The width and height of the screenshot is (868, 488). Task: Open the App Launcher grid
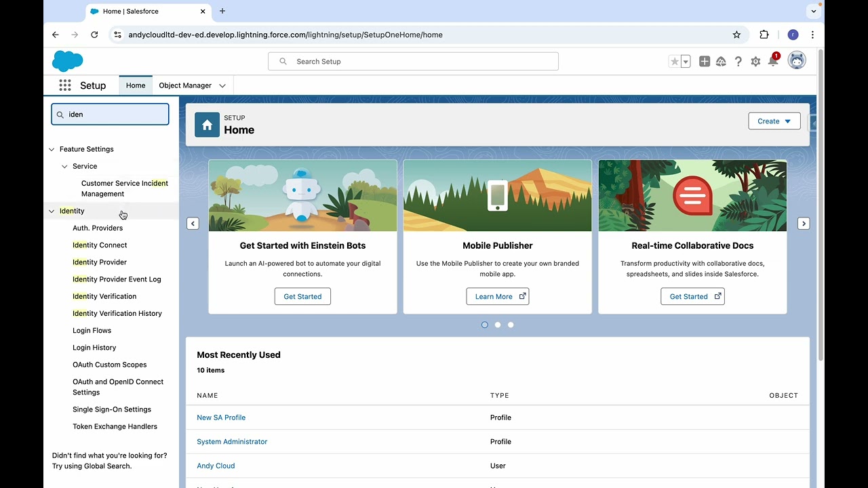pyautogui.click(x=65, y=85)
